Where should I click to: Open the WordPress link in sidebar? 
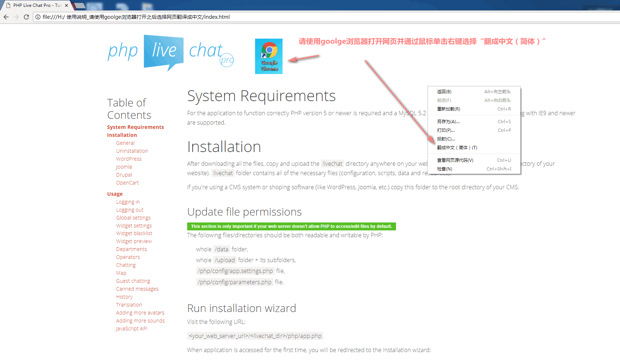[129, 159]
